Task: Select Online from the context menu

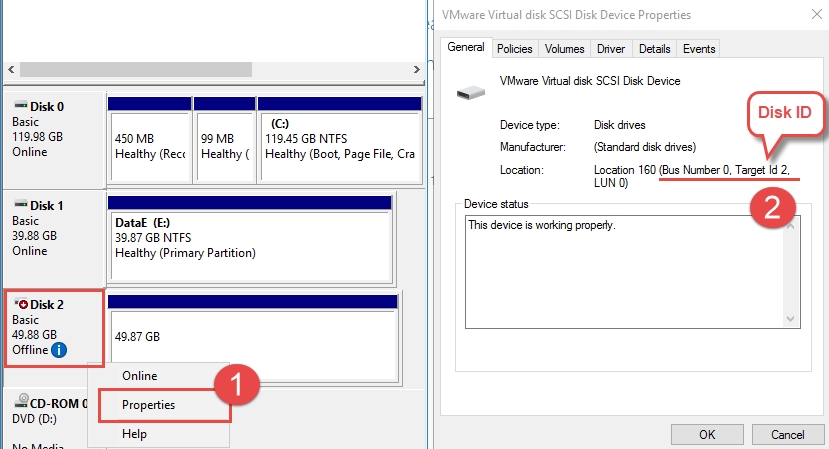Action: click(139, 375)
